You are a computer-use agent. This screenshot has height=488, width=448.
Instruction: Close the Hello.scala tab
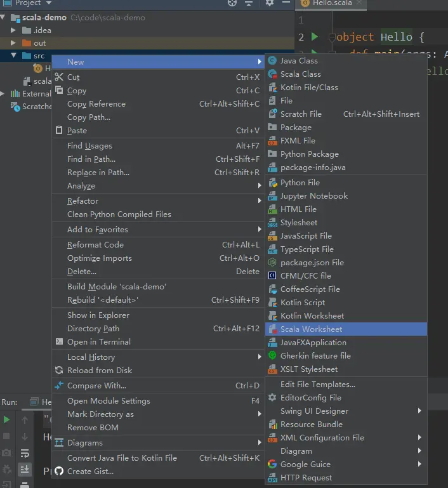tap(359, 3)
